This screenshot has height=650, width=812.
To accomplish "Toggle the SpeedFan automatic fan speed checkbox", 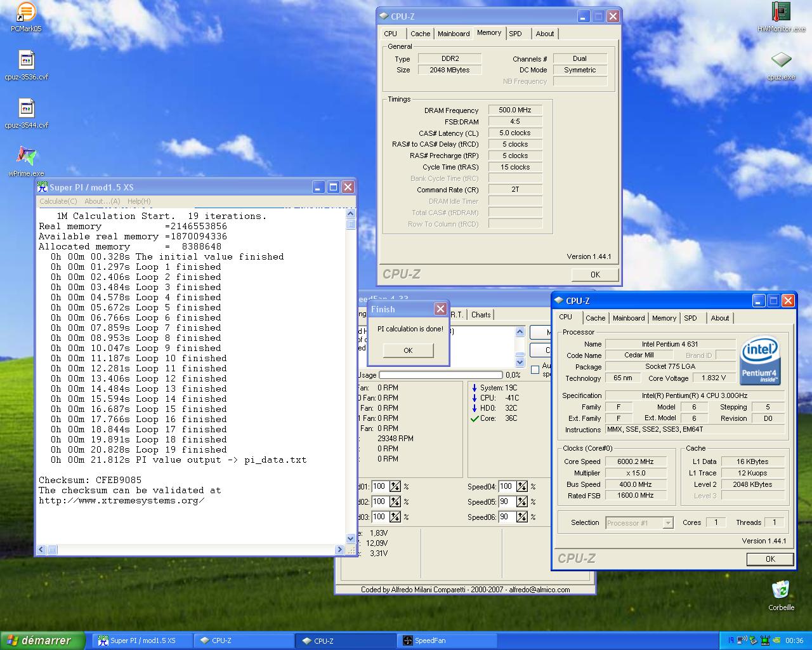I will [x=535, y=369].
